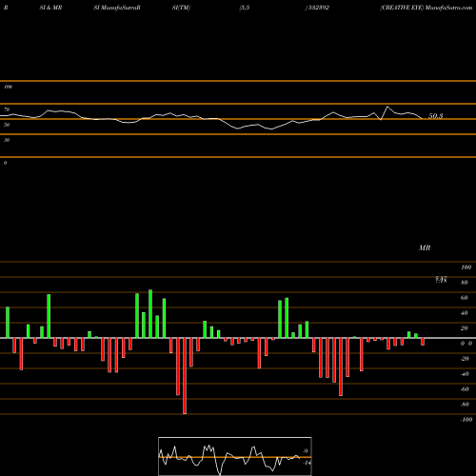
Task: Click the '(5,5' parameter text
Action: [245, 8]
